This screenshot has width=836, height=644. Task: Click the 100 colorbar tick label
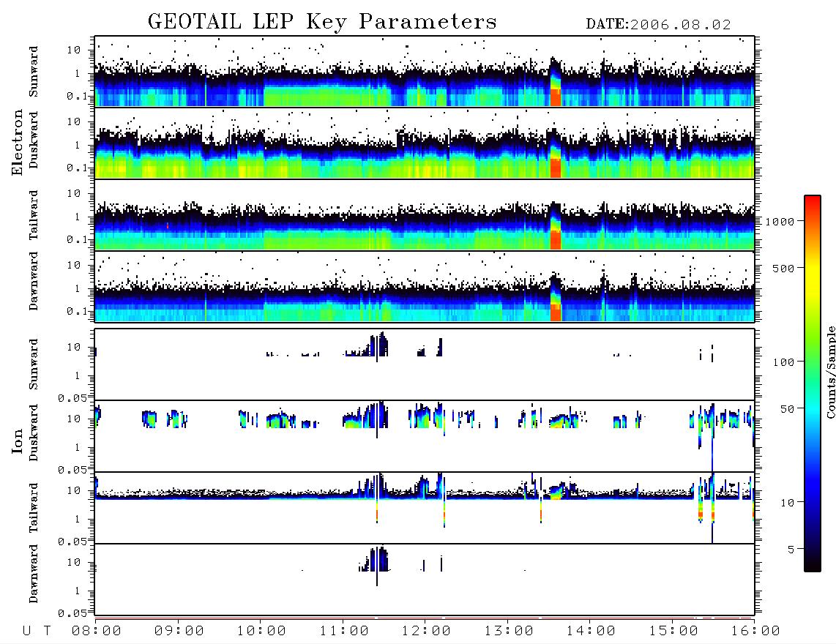coord(783,362)
